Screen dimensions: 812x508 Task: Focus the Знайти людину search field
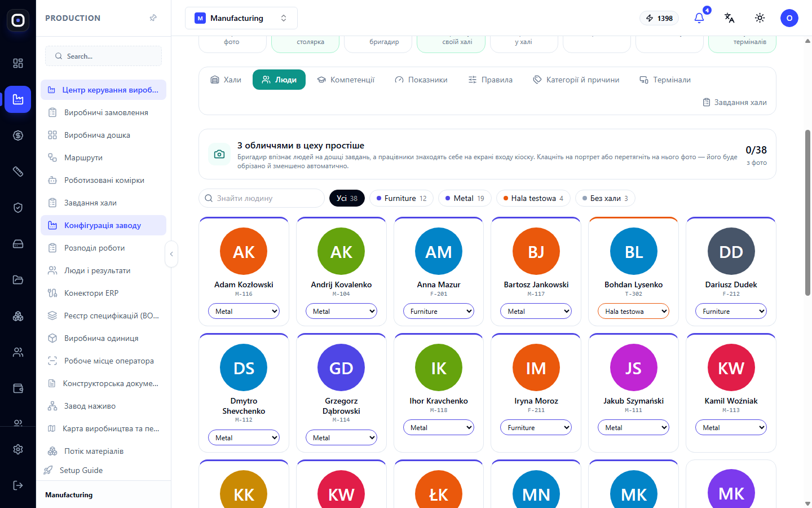coord(262,198)
